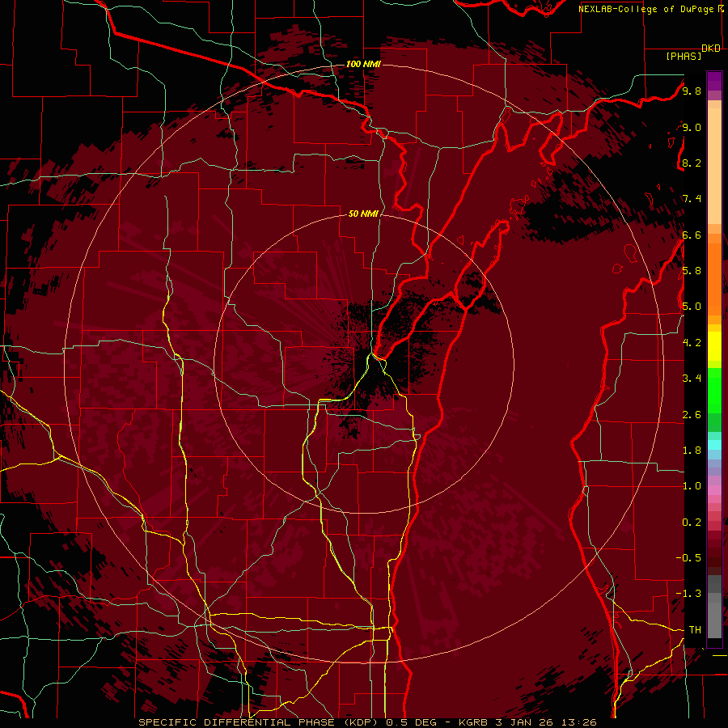This screenshot has width=728, height=728.
Task: Select the 8.2 legend value
Action: [x=692, y=163]
